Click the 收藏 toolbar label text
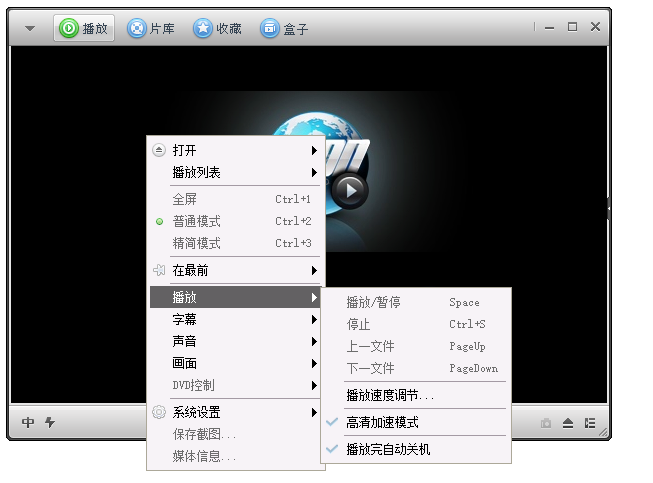 tap(229, 29)
